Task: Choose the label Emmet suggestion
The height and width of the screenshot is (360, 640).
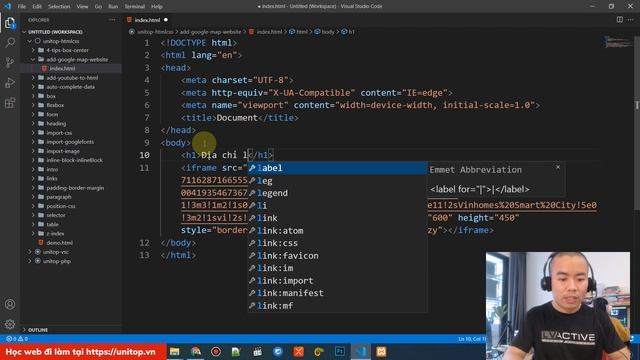Action: click(x=337, y=168)
